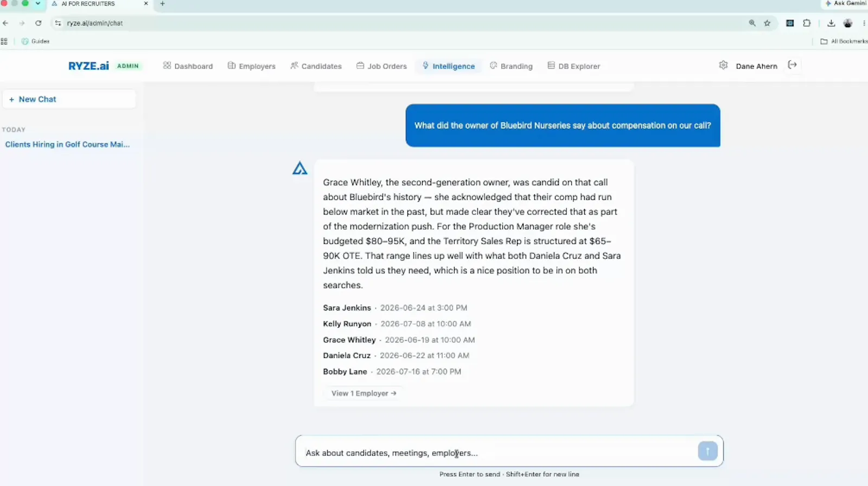The height and width of the screenshot is (486, 868).
Task: Click the browser address bar
Action: (401, 23)
